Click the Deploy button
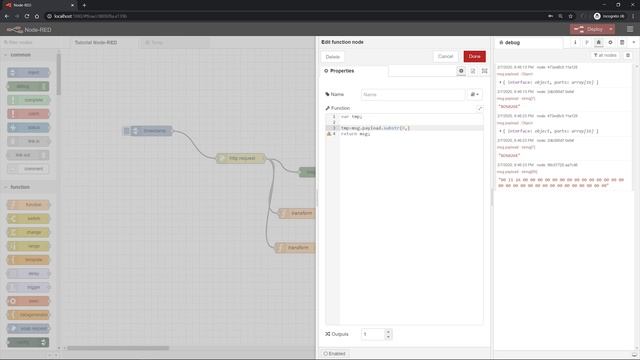 coord(588,29)
